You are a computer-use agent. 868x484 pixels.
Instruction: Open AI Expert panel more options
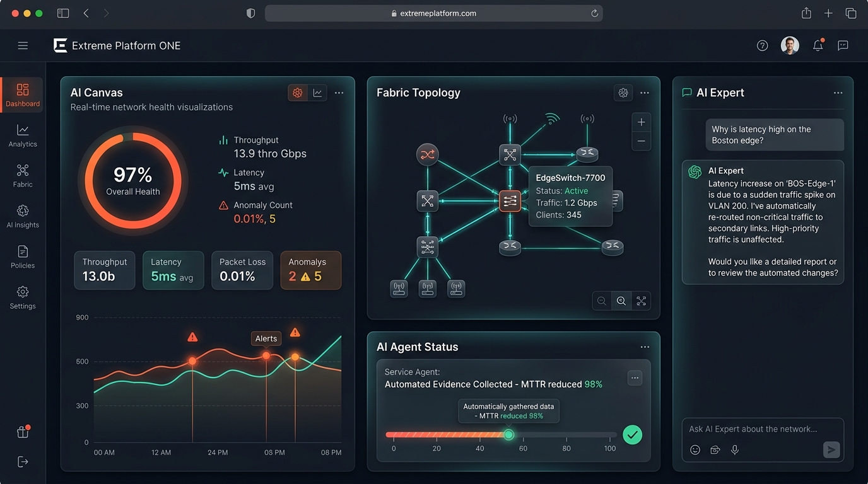click(x=838, y=93)
